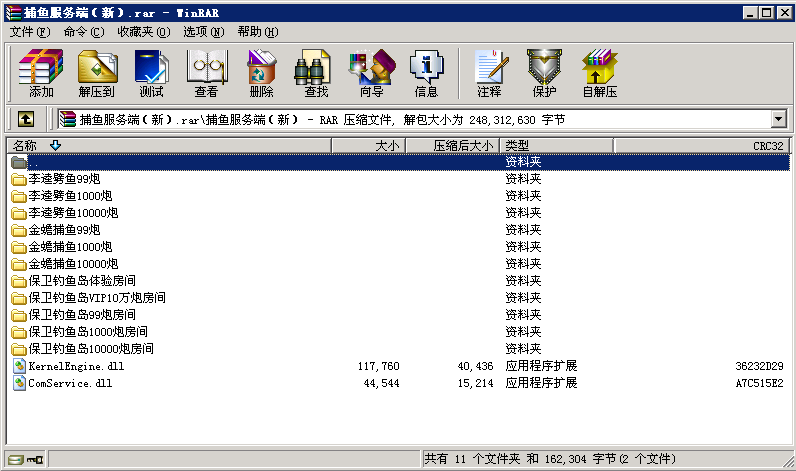Open the 收藏夹(O) menu
Image resolution: width=796 pixels, height=471 pixels.
tap(143, 31)
